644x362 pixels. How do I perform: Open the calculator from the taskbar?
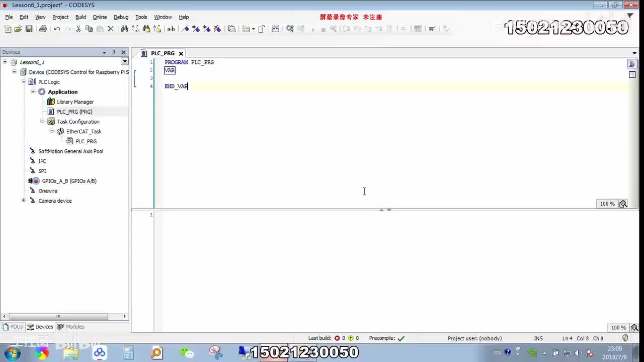pyautogui.click(x=128, y=353)
